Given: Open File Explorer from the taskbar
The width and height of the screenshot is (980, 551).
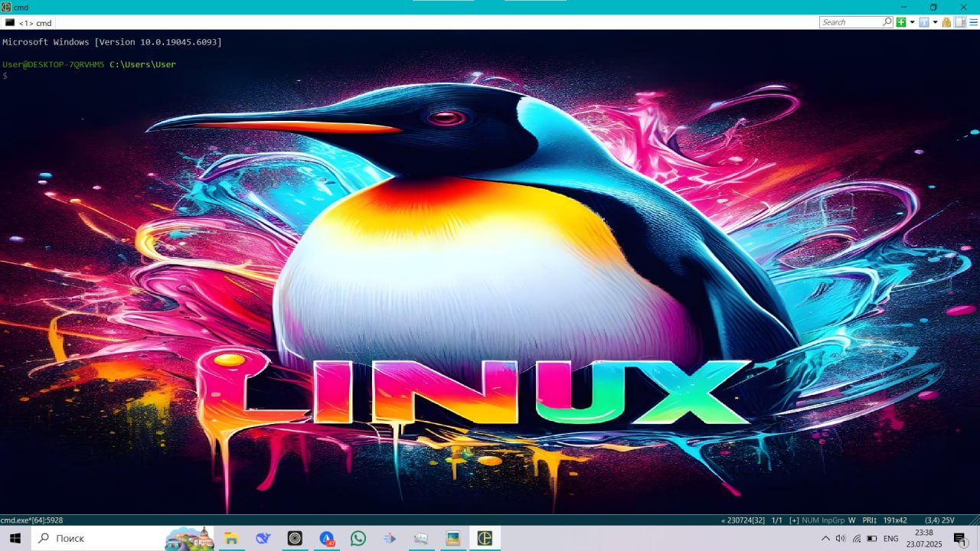Looking at the screenshot, I should click(x=231, y=538).
